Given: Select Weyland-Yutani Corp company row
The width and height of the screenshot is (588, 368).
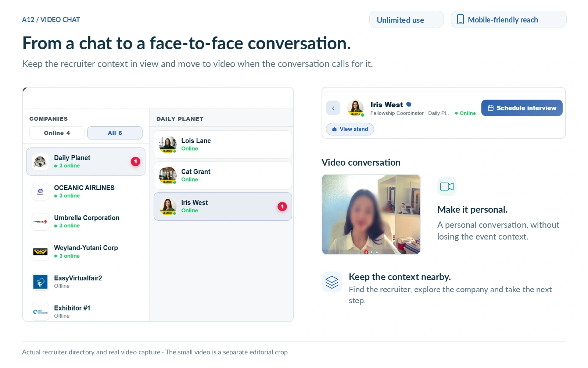Looking at the screenshot, I should 86,252.
